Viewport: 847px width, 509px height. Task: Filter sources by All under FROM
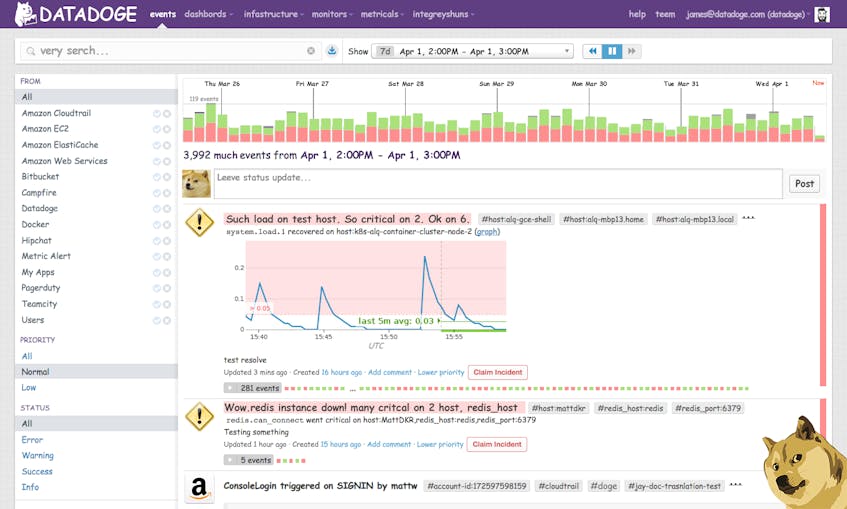[96, 97]
